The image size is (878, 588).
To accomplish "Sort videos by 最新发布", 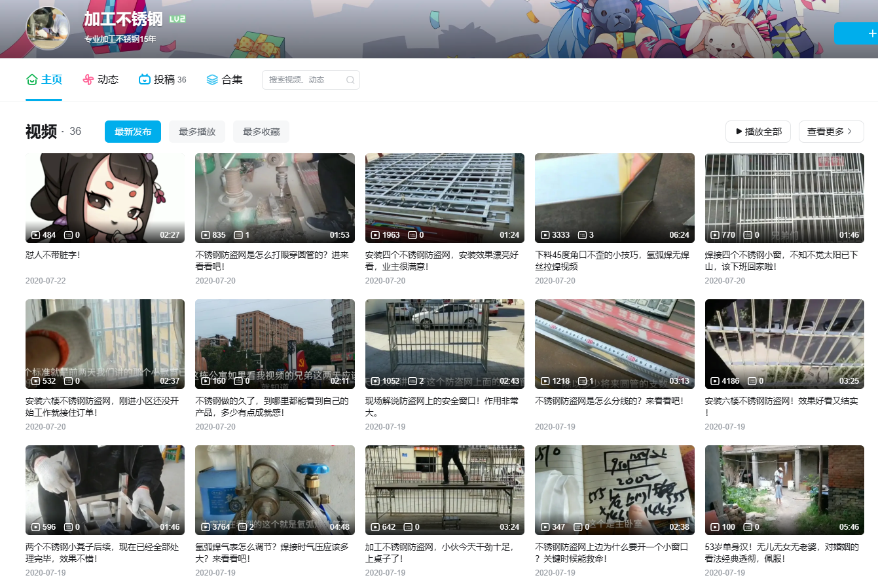I will [x=133, y=132].
